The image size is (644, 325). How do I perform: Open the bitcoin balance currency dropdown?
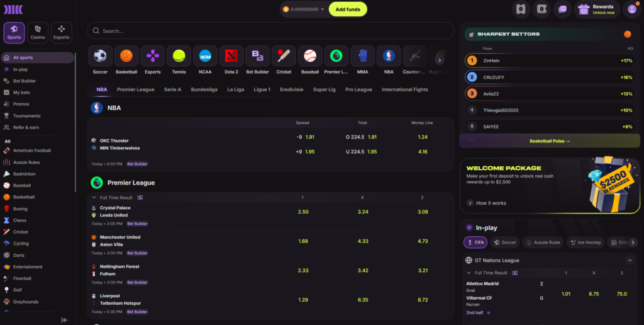point(304,9)
